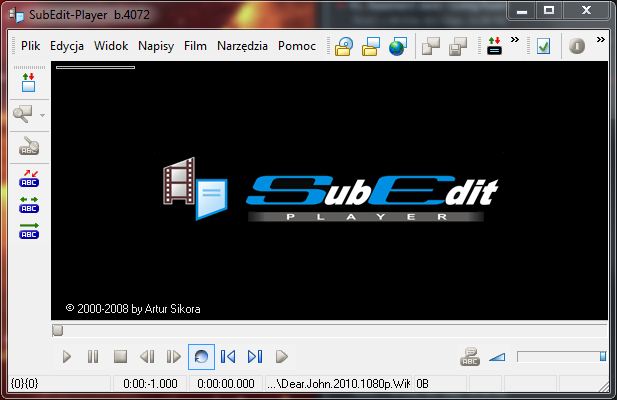Viewport: 617px width, 400px height.
Task: Click the Pause button
Action: [x=93, y=357]
